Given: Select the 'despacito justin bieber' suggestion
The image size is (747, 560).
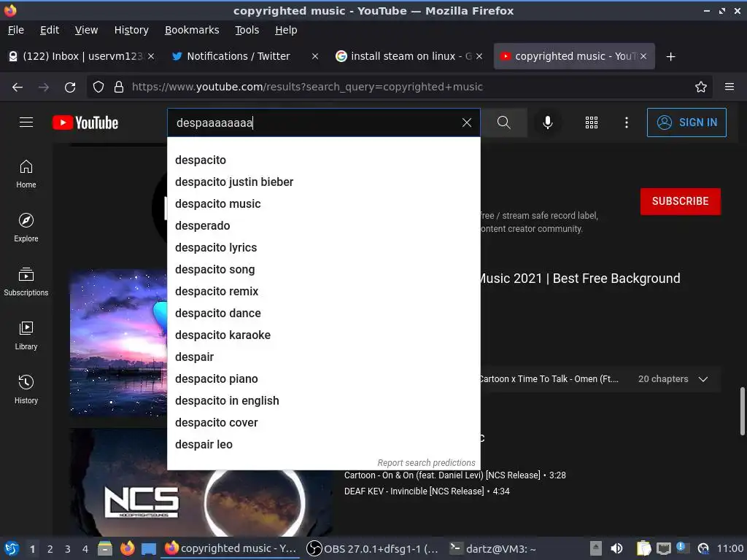Looking at the screenshot, I should 323,182.
